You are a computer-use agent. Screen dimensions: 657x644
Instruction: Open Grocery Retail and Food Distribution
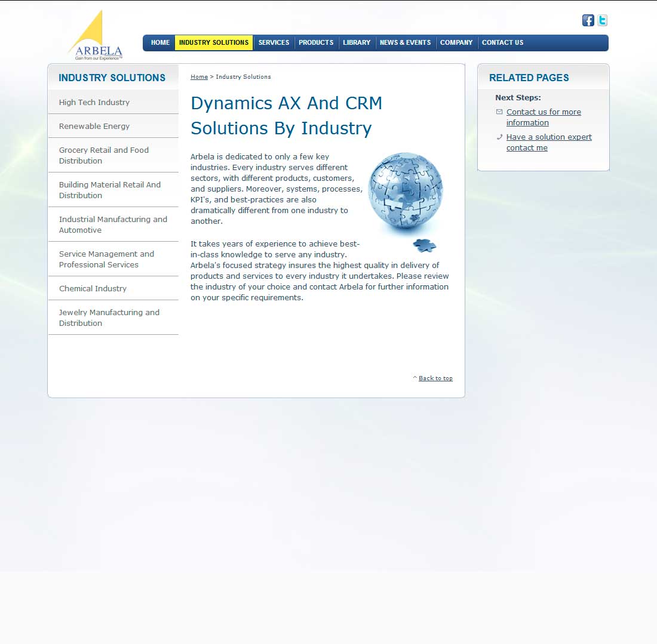[x=113, y=155]
